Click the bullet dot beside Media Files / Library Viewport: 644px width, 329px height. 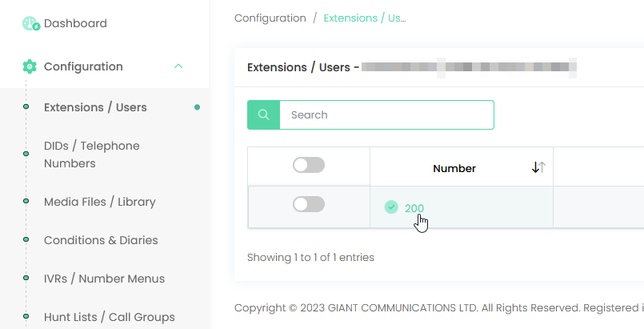pyautogui.click(x=26, y=201)
